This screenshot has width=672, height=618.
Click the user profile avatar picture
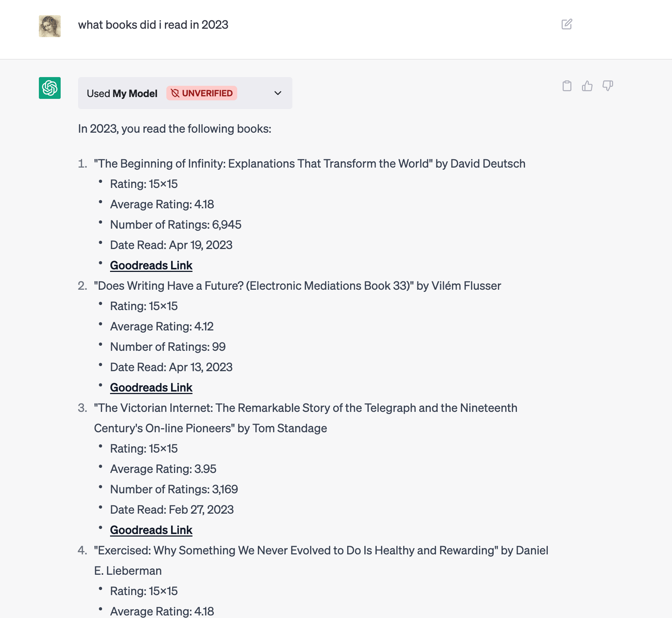tap(49, 26)
